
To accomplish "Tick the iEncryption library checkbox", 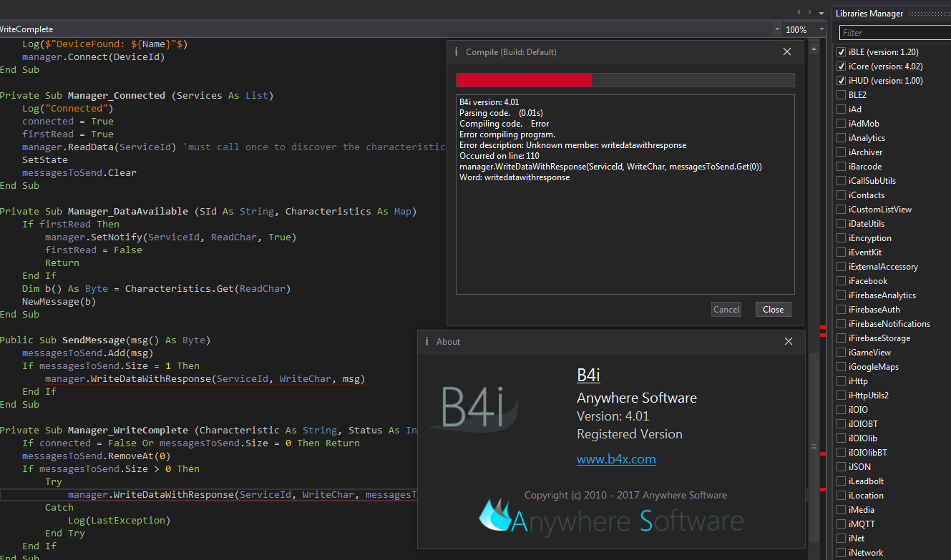I will [842, 238].
